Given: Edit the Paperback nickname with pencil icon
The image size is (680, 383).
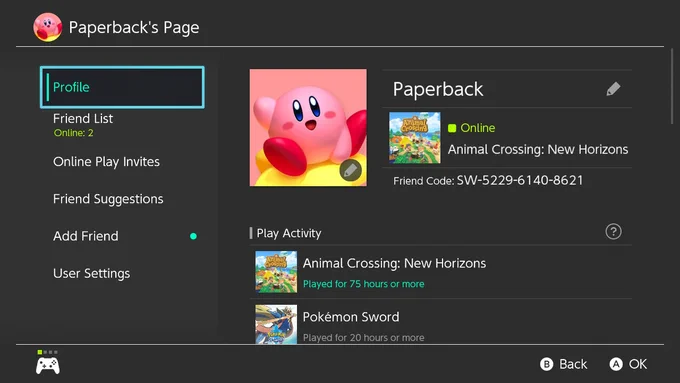Looking at the screenshot, I should click(613, 89).
